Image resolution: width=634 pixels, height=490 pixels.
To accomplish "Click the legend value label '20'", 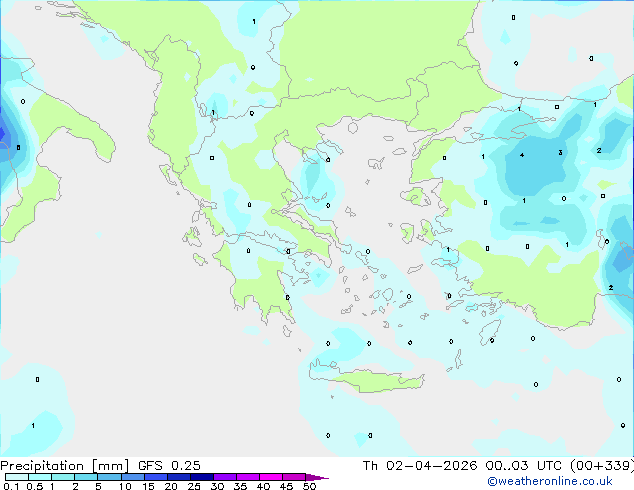I will coord(171,486).
